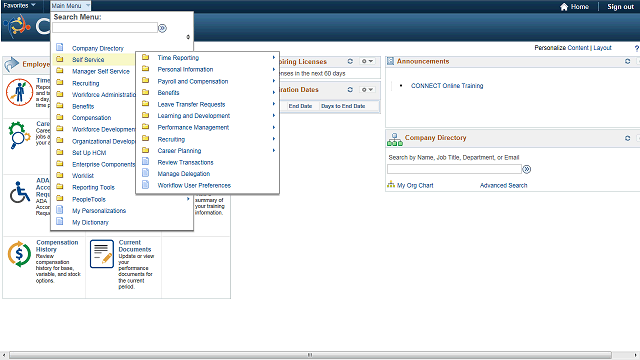Click the Search Menu go arrow icon

click(x=162, y=28)
